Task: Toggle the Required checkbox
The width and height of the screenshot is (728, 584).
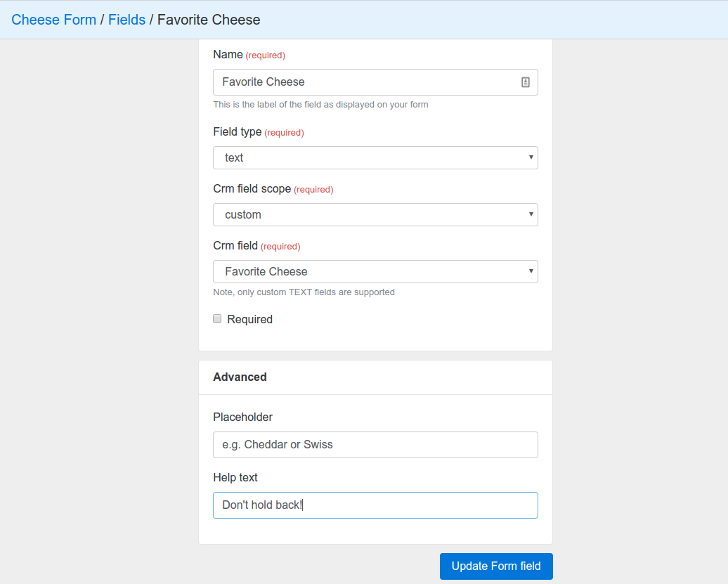Action: [217, 319]
